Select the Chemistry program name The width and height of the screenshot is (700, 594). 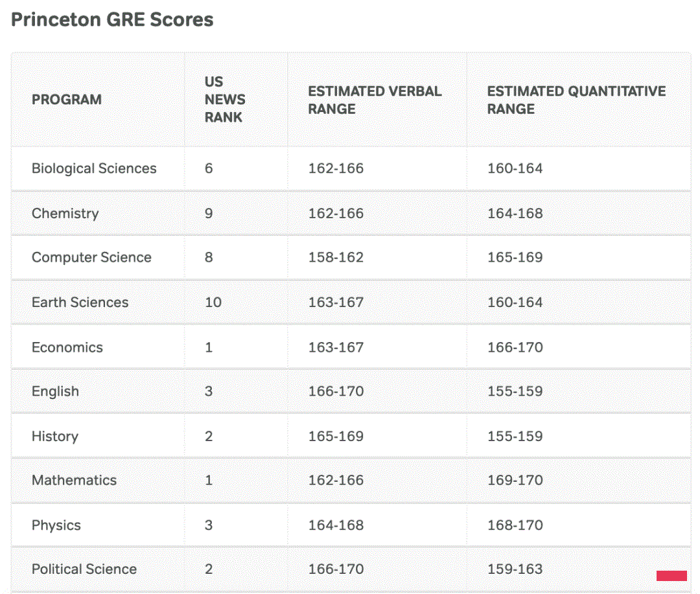(x=65, y=213)
